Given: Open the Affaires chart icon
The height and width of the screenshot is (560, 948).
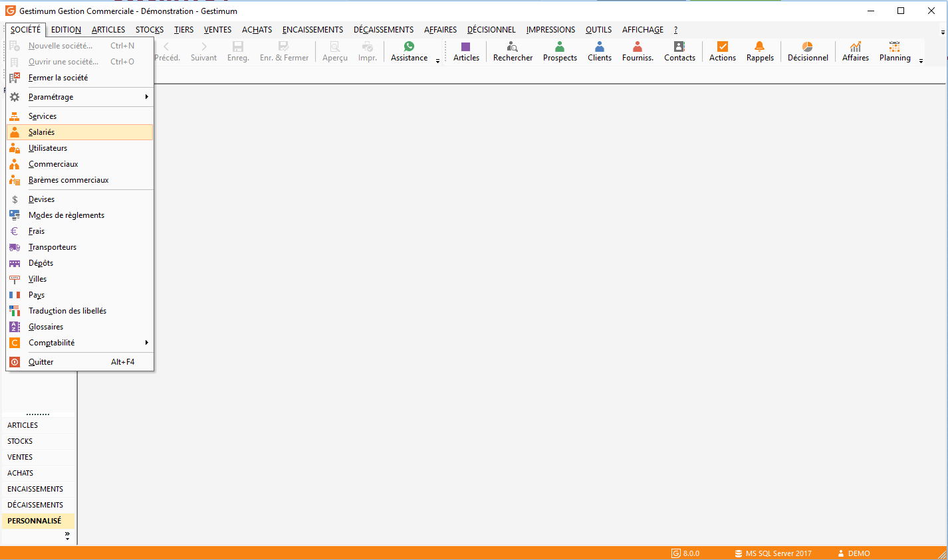Looking at the screenshot, I should pos(856,47).
